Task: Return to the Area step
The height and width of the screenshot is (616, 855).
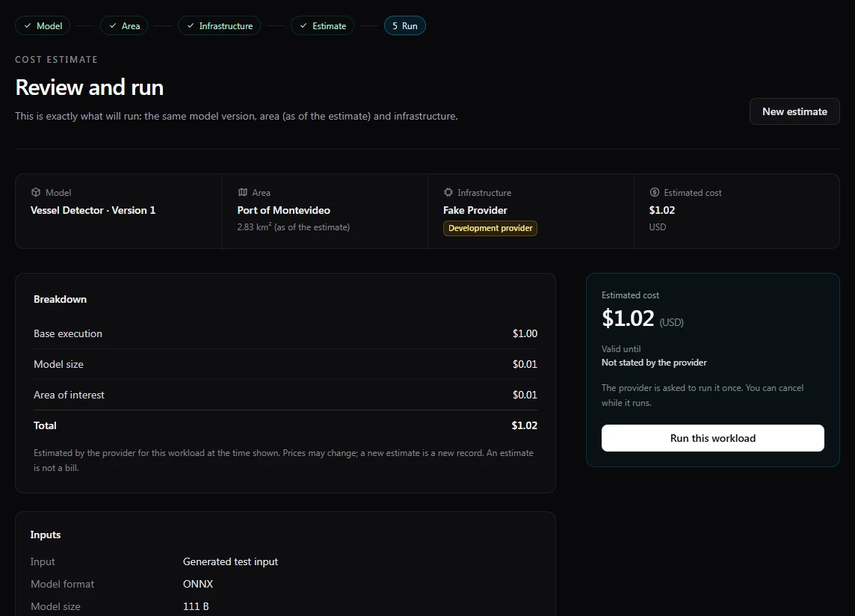Action: [x=124, y=25]
